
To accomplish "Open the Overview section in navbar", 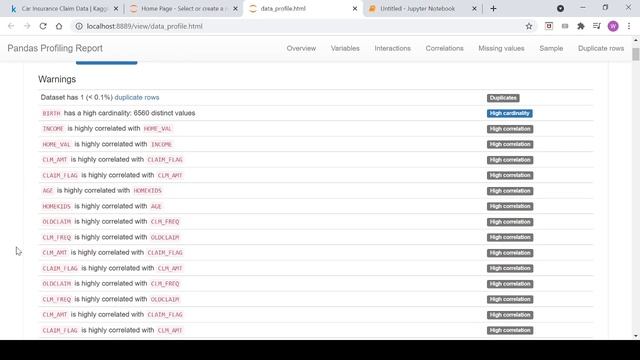I will 301,48.
